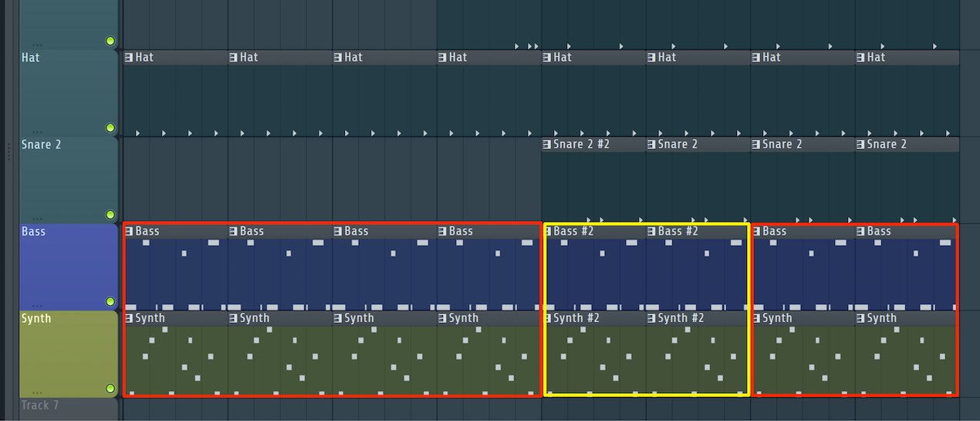Image resolution: width=980 pixels, height=421 pixels.
Task: Click the options dots on the Bass track header
Action: (x=37, y=306)
